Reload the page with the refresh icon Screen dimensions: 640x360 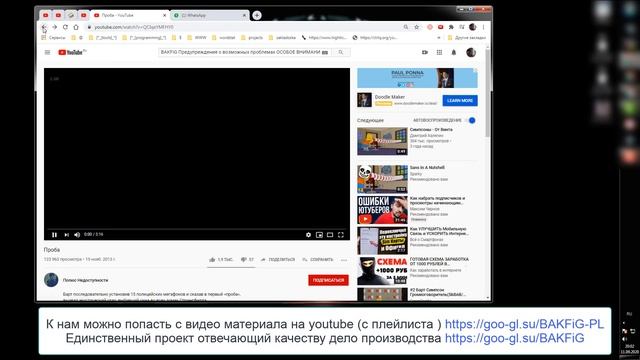click(65, 27)
